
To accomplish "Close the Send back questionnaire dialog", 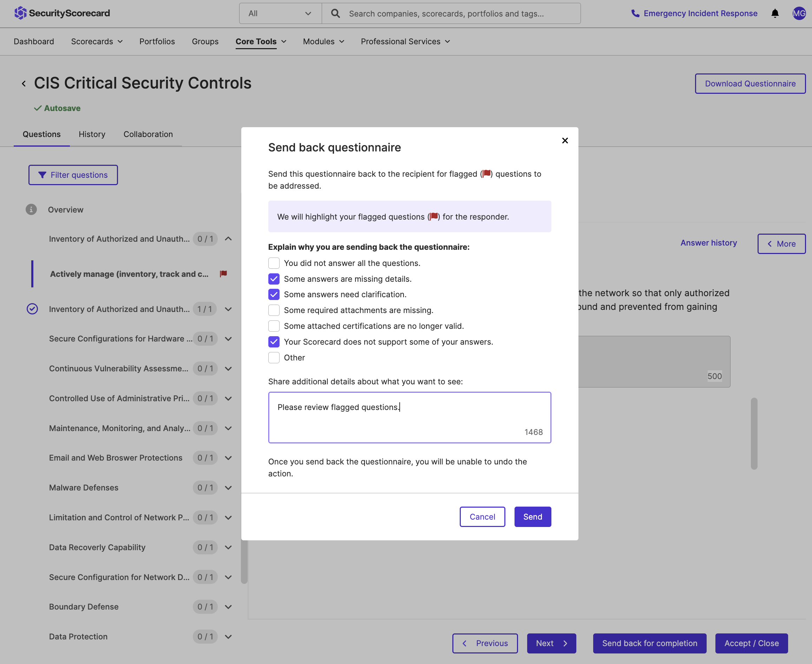I will click(x=565, y=141).
